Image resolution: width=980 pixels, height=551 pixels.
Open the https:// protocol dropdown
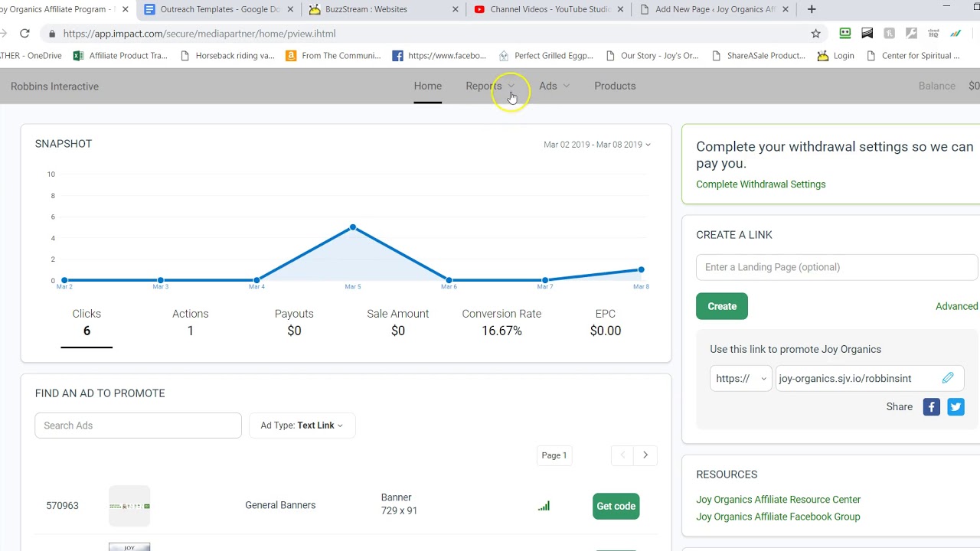coord(741,378)
